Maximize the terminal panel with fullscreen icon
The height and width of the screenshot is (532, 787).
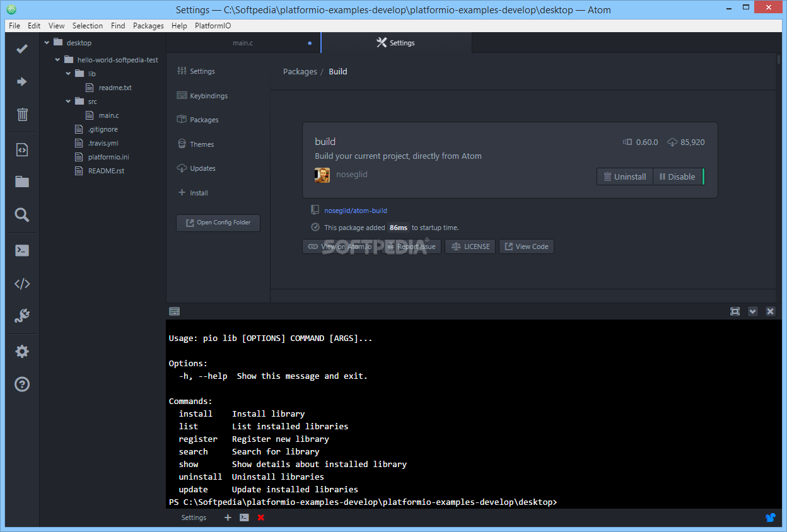(x=735, y=311)
